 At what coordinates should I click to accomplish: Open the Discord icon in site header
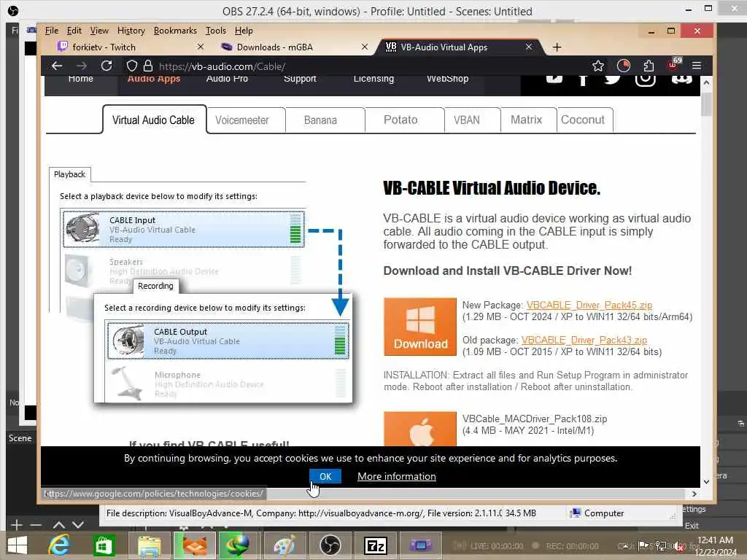pyautogui.click(x=681, y=79)
